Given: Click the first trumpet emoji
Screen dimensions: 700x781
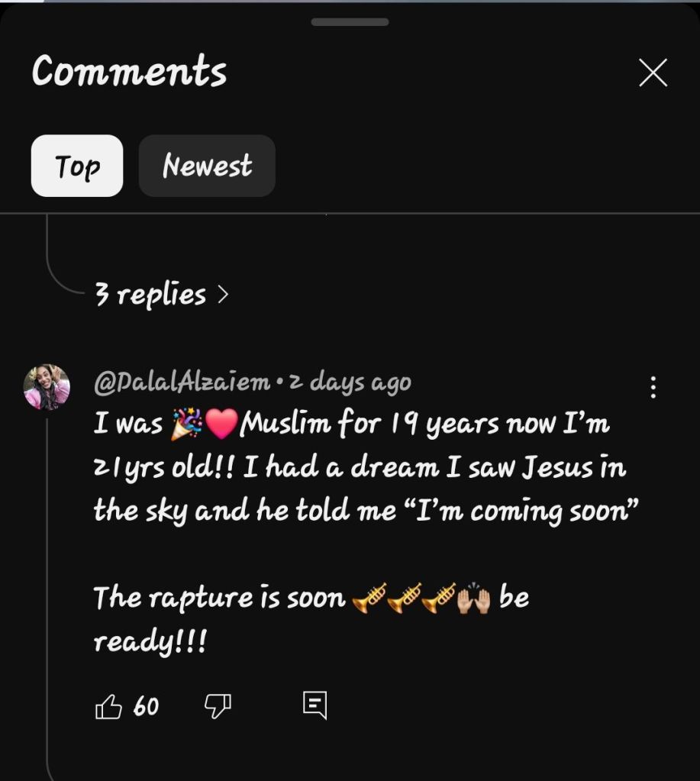Looking at the screenshot, I should pos(369,598).
